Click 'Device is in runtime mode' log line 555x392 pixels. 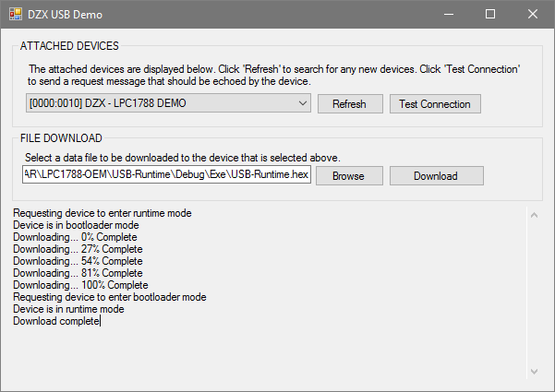tap(68, 309)
